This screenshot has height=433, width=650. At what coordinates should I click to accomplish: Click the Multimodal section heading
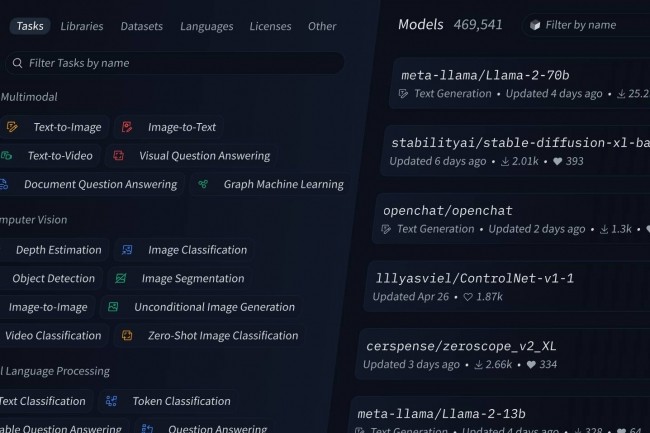point(29,97)
